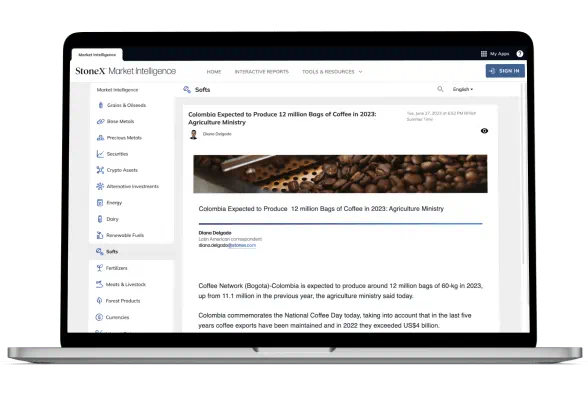Open the Fertilizers plant icon
Image resolution: width=588 pixels, height=400 pixels.
(x=99, y=268)
